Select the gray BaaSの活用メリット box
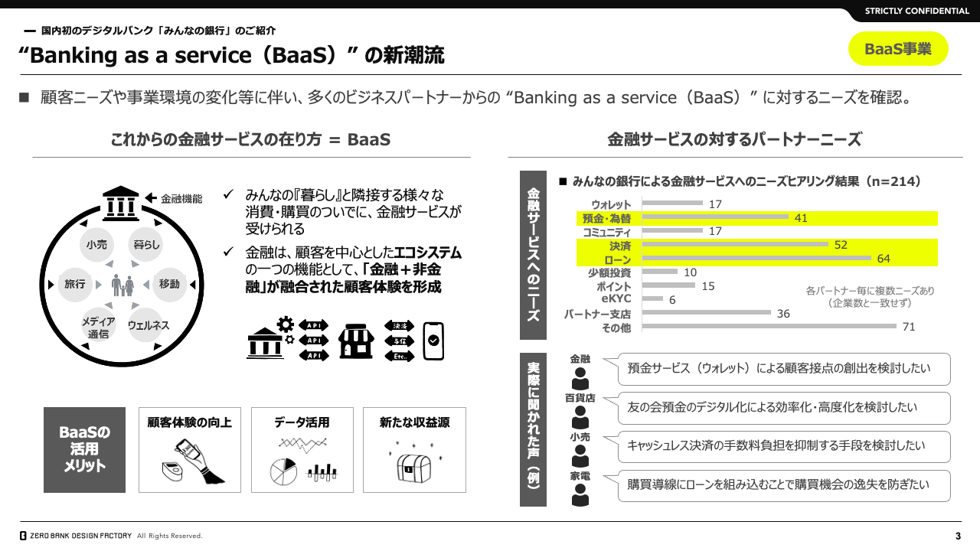 pyautogui.click(x=84, y=450)
